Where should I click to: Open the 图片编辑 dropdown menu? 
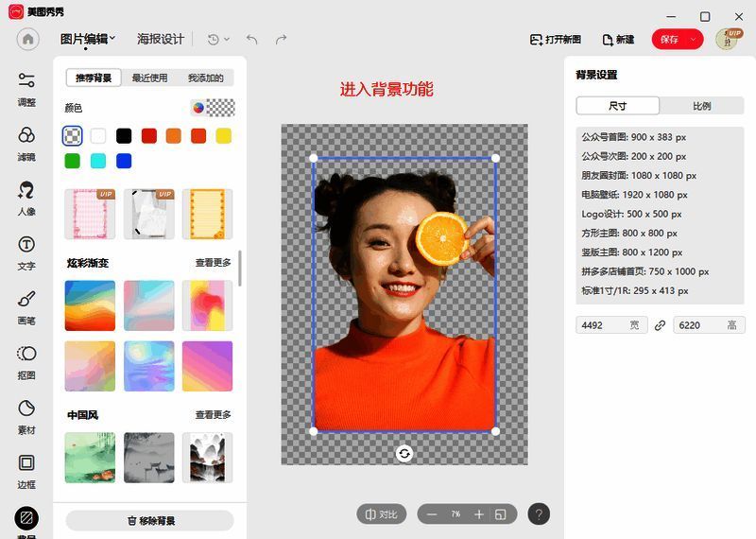(x=88, y=39)
